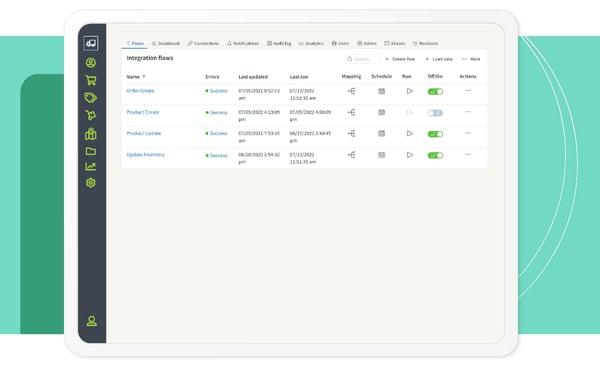Switch to the Dashboard tab
The width and height of the screenshot is (600, 386).
click(x=166, y=43)
